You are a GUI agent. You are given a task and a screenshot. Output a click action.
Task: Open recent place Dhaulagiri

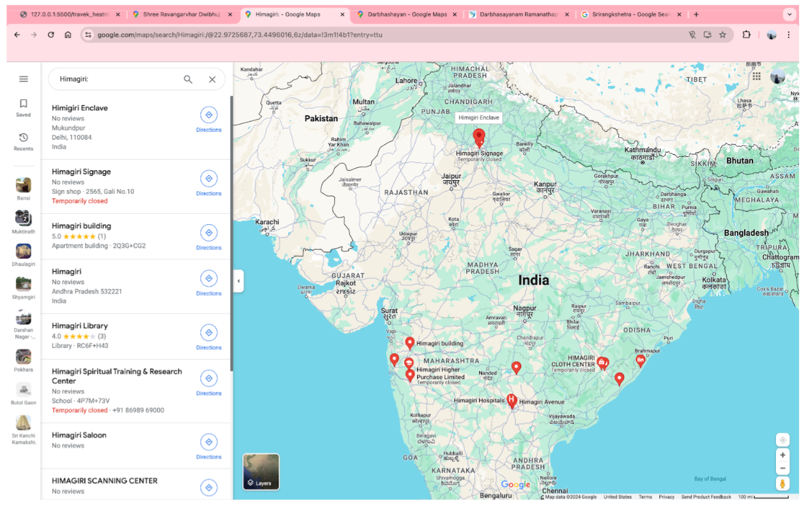pos(23,255)
